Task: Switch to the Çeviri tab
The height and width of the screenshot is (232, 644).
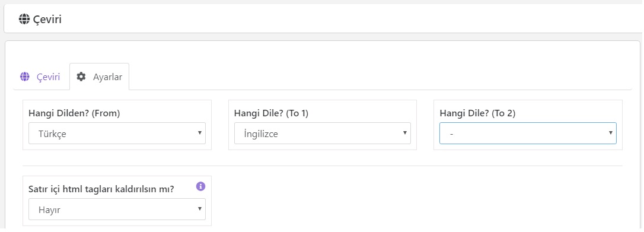Action: 40,77
